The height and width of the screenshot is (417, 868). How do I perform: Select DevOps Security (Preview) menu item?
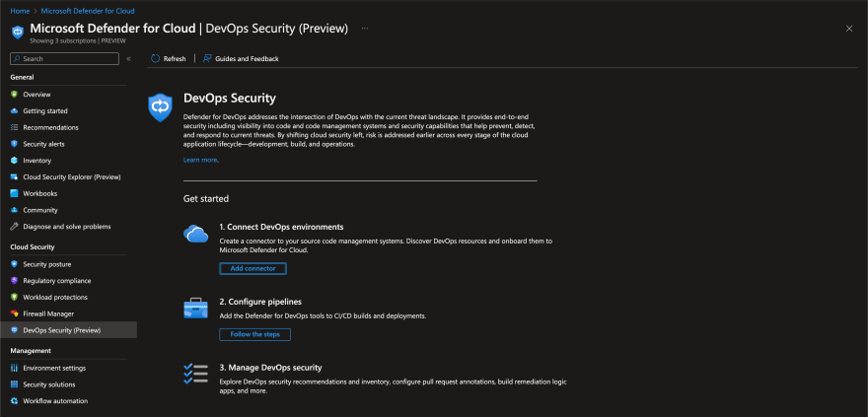(68, 330)
